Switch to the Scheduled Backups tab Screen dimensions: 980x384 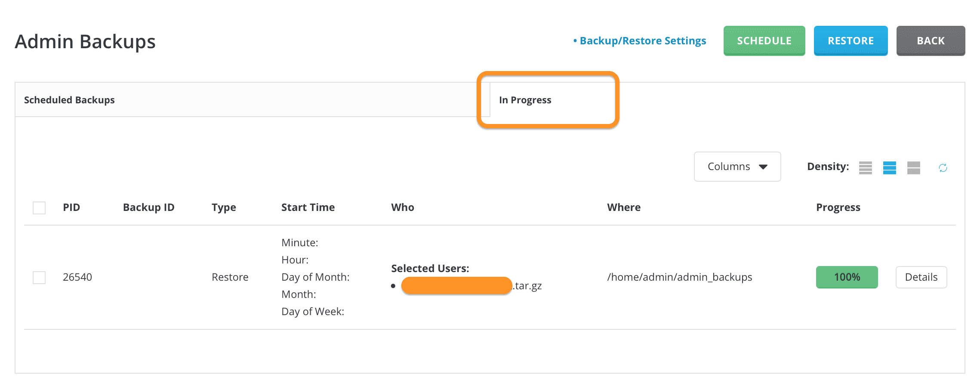pos(69,99)
